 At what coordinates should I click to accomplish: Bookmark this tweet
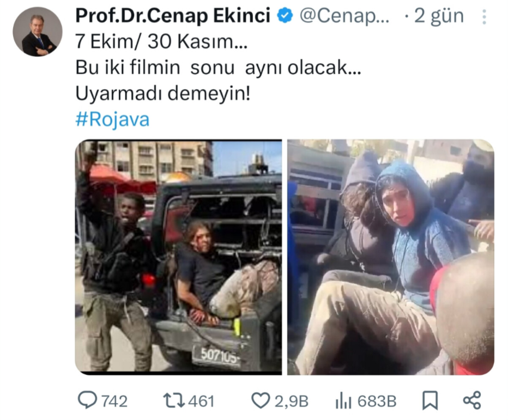click(430, 400)
